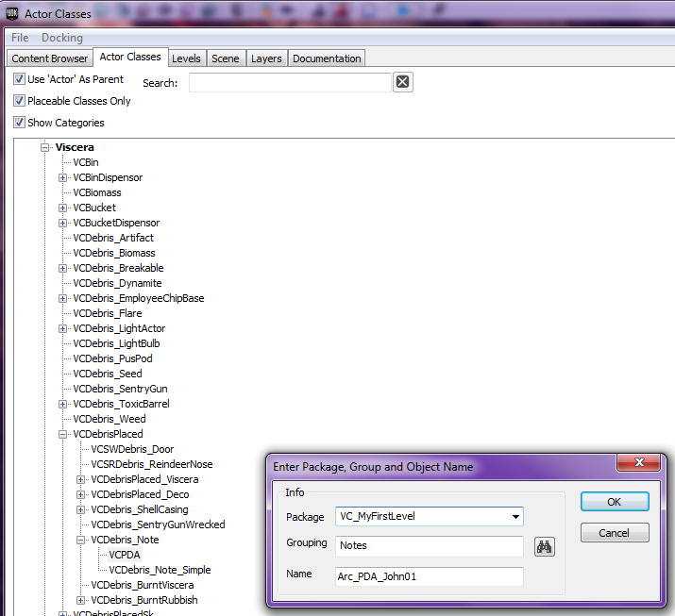Select VCDebris_Flare class
The width and height of the screenshot is (675, 616).
pyautogui.click(x=108, y=313)
